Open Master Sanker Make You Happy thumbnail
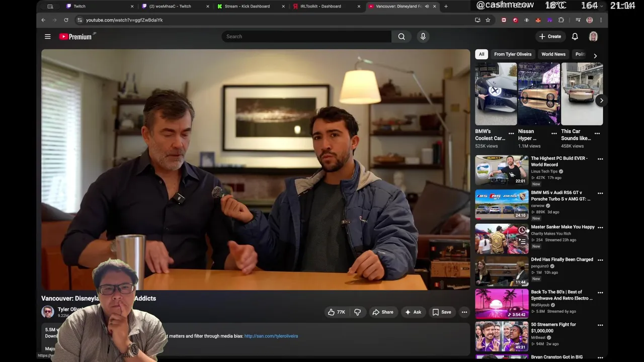This screenshot has height=362, width=644. [502, 238]
